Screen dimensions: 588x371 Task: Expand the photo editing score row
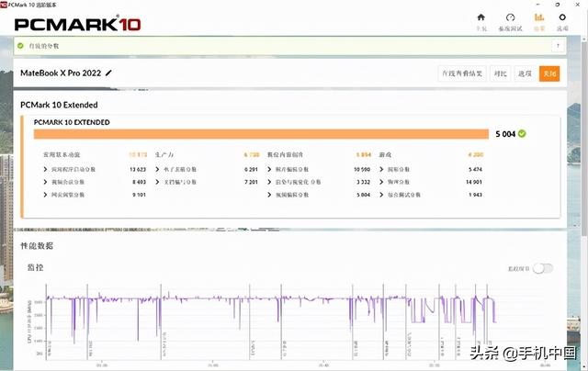(269, 169)
